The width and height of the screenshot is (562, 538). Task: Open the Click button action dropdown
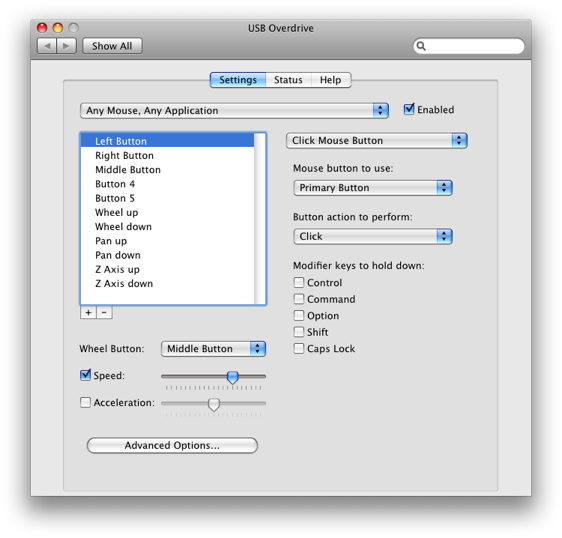[373, 237]
